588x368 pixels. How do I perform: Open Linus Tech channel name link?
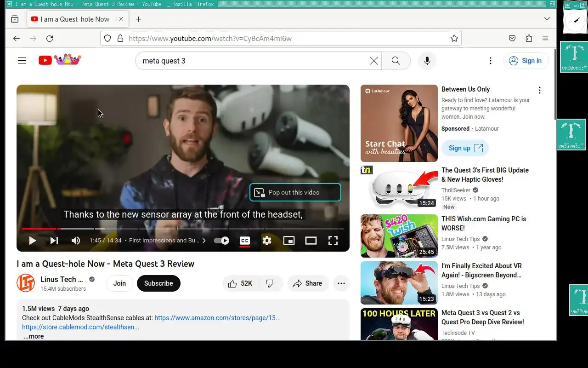[x=62, y=279]
